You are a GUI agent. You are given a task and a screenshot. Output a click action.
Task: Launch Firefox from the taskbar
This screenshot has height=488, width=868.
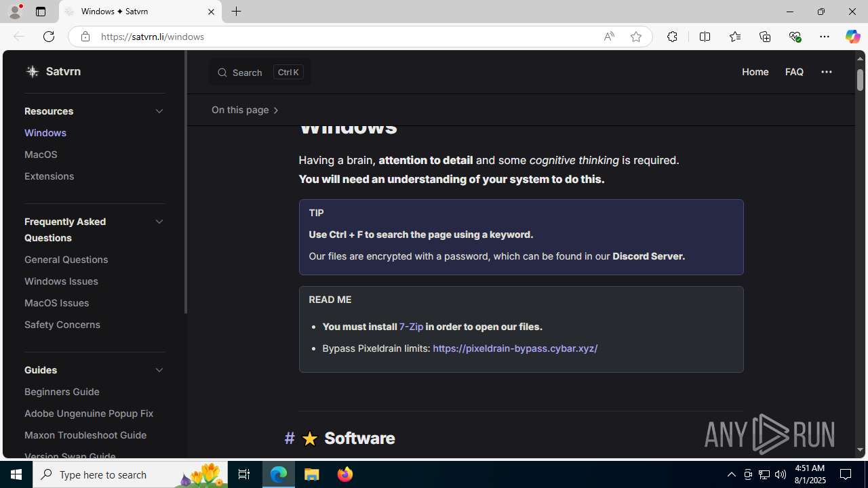344,474
